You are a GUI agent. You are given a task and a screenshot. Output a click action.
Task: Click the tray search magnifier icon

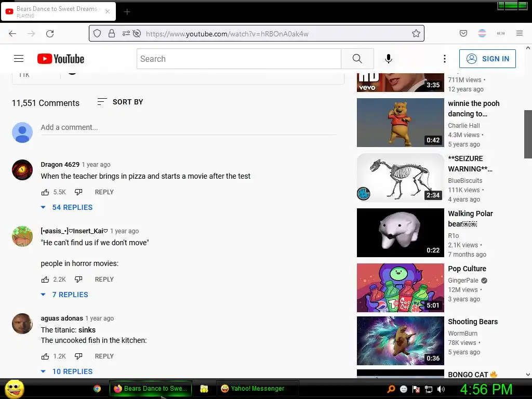[x=391, y=389]
